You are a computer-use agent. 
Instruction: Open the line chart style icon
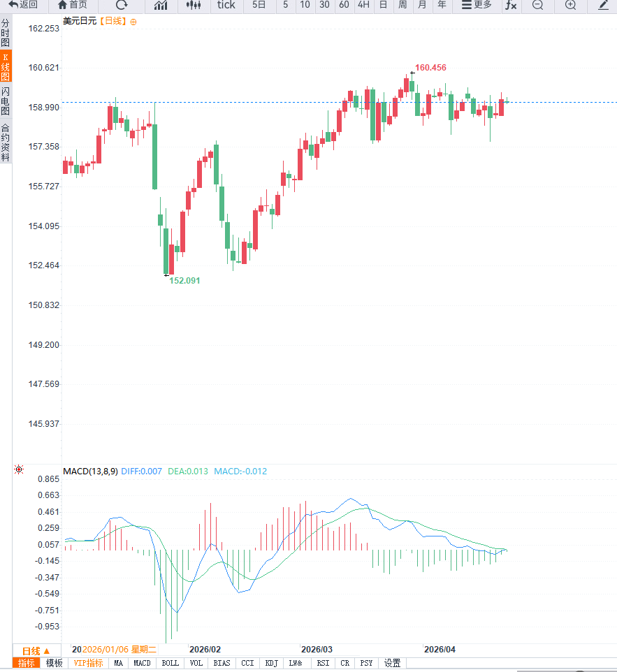[161, 6]
